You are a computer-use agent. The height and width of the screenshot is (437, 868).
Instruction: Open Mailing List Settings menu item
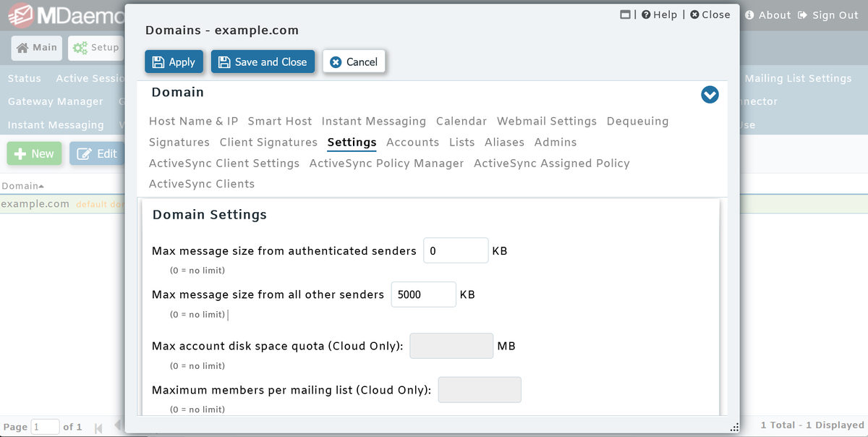pos(798,78)
